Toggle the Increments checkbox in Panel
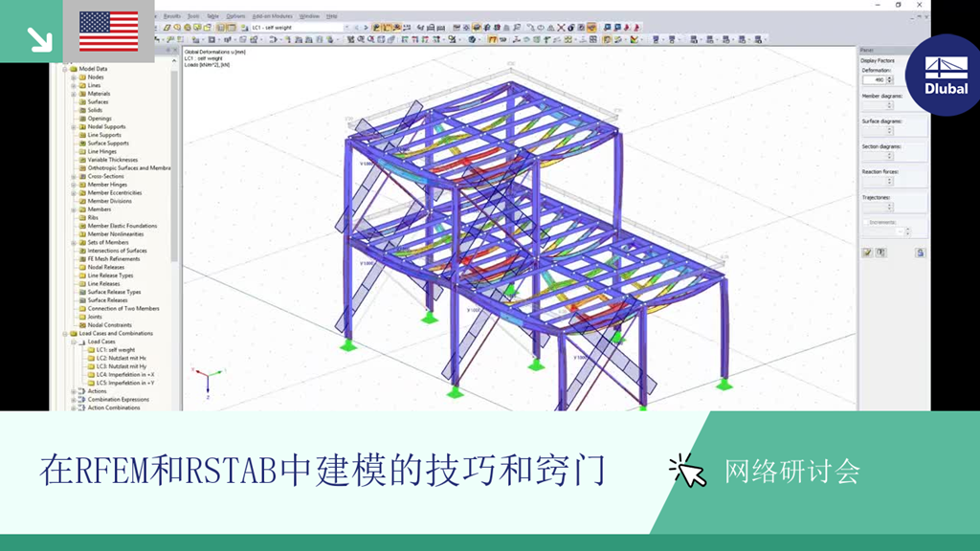980x551 pixels. tap(865, 222)
